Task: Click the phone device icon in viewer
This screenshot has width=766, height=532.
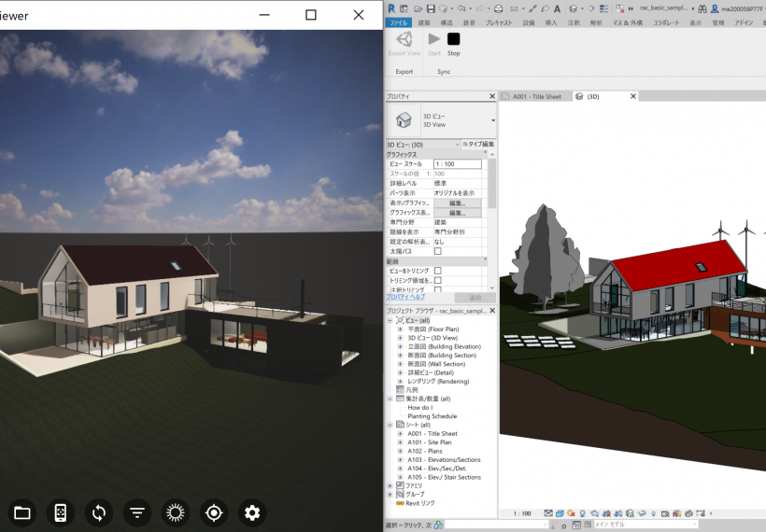Action: click(x=60, y=512)
